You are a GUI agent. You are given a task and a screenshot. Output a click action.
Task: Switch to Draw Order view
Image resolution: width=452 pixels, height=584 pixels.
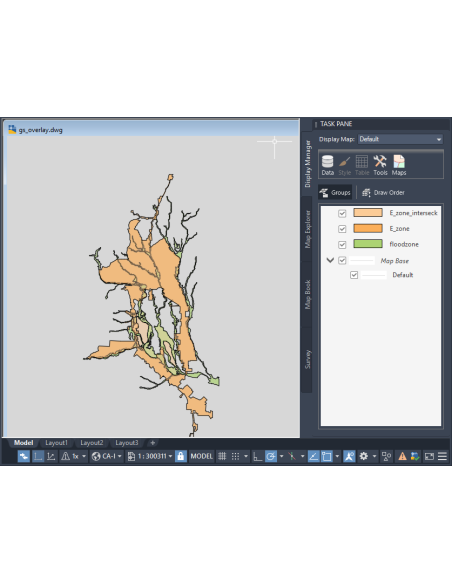[x=383, y=193]
